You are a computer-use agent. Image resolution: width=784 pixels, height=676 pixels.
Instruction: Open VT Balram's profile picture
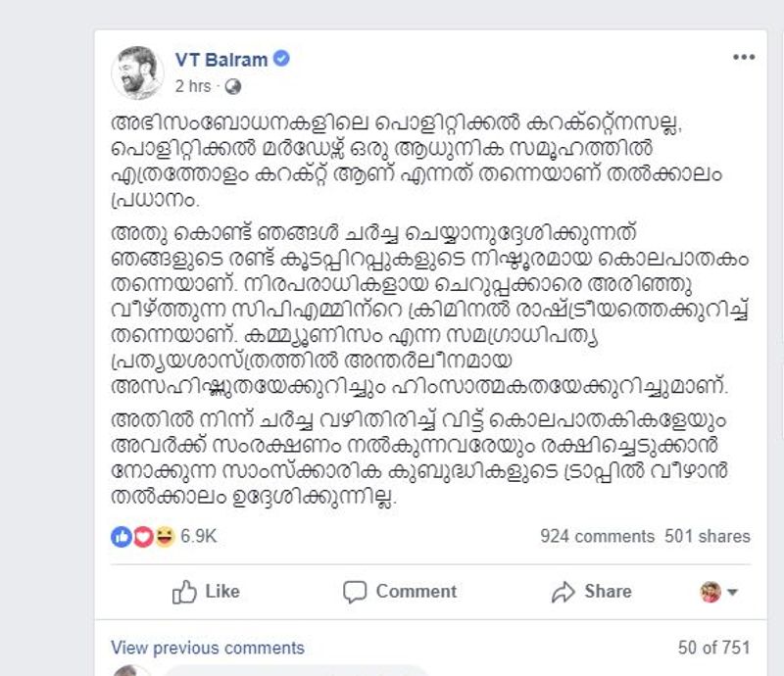[136, 71]
